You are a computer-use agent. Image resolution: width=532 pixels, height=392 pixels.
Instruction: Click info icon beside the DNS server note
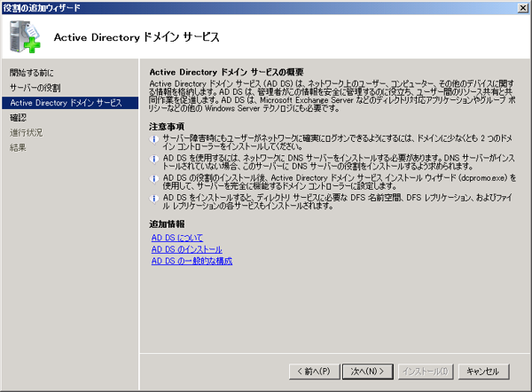[154, 159]
